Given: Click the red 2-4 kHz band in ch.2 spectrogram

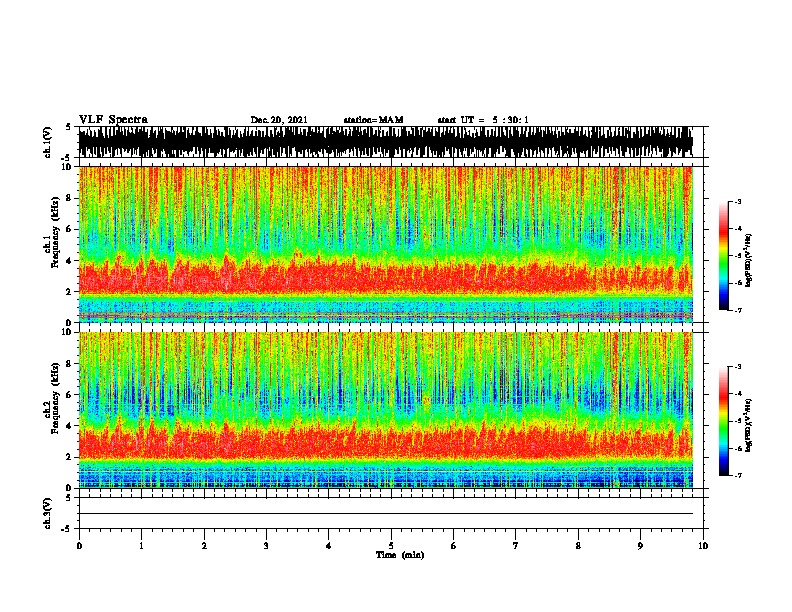Looking at the screenshot, I should 386,442.
